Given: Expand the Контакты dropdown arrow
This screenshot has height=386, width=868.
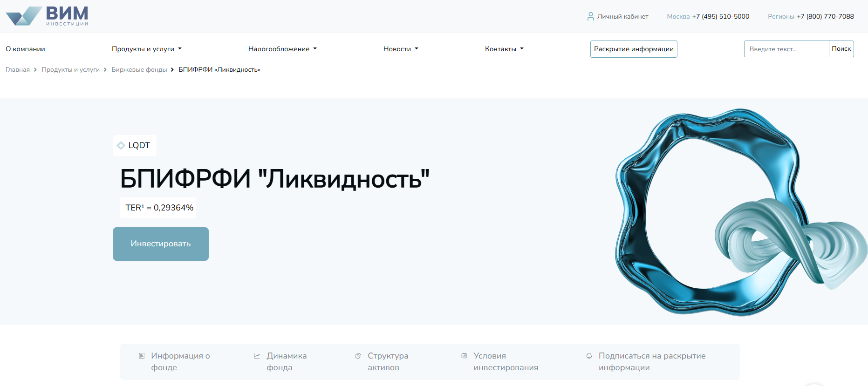Looking at the screenshot, I should click(522, 48).
